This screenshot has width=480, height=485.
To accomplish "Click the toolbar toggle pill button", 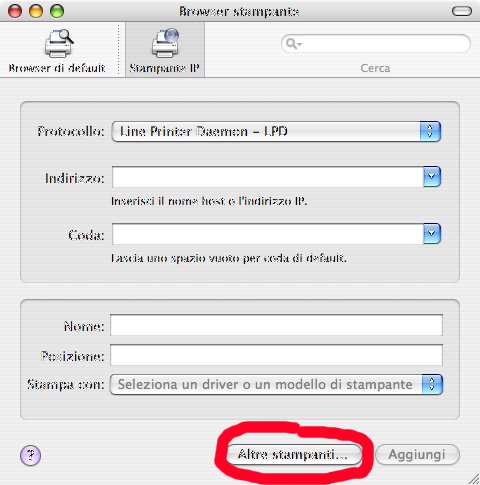I will pos(462,11).
